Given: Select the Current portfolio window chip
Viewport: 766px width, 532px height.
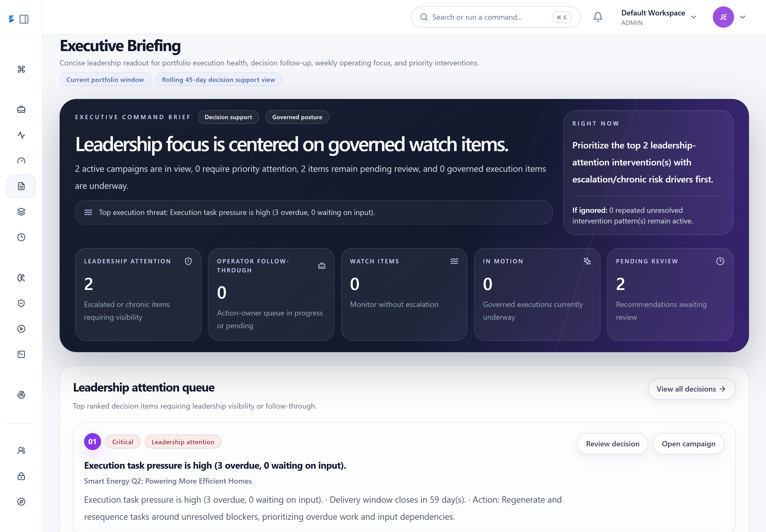Looking at the screenshot, I should tap(105, 80).
